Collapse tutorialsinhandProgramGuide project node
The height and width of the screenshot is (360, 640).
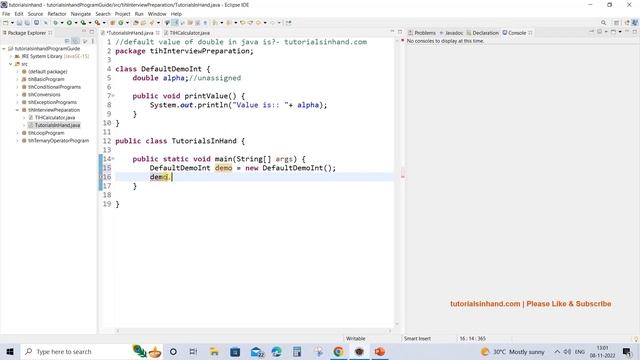click(x=4, y=49)
